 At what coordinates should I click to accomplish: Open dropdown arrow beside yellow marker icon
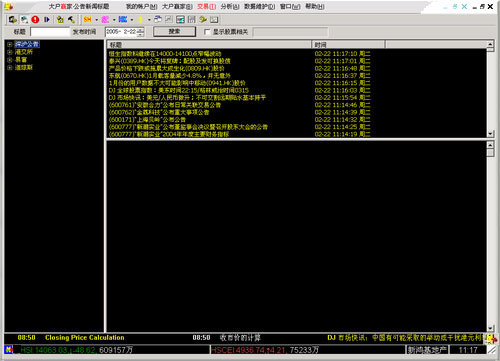tap(149, 20)
